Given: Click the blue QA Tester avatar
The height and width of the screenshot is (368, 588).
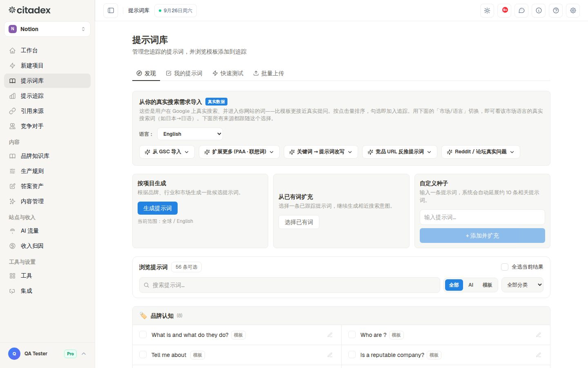Looking at the screenshot, I should pyautogui.click(x=14, y=354).
